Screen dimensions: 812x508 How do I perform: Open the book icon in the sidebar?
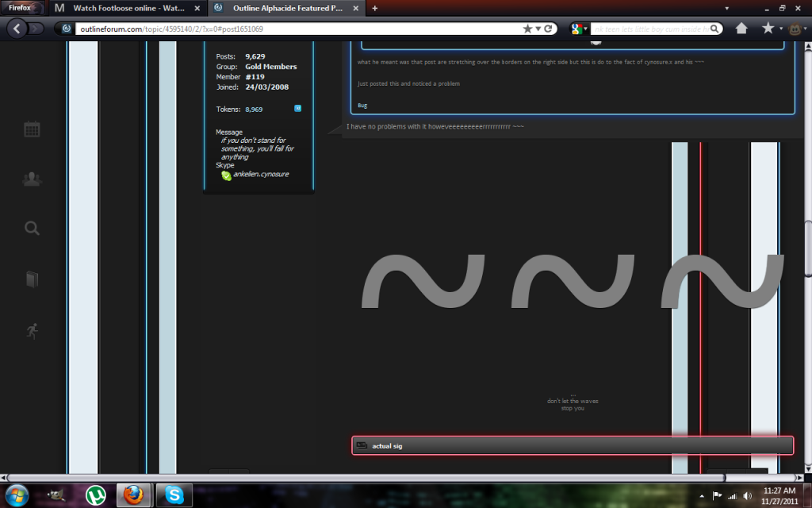(x=32, y=279)
